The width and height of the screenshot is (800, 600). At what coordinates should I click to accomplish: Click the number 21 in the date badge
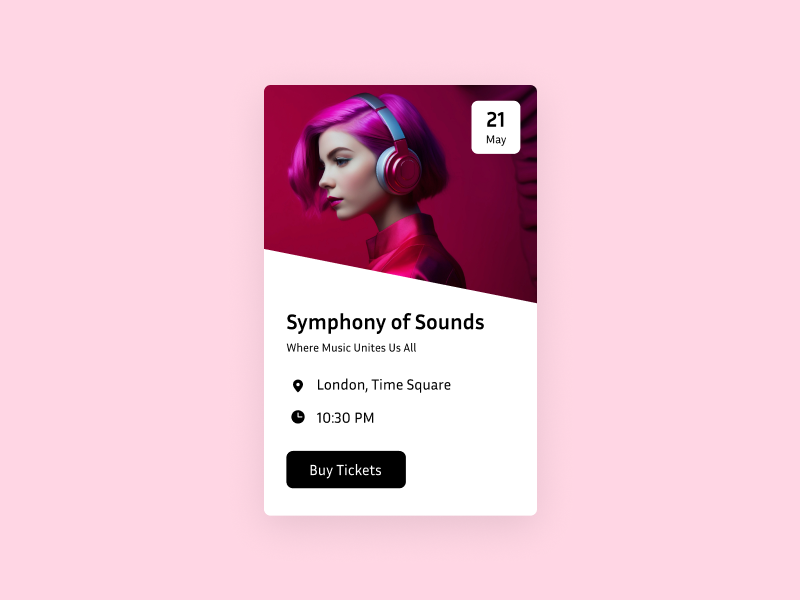[x=495, y=120]
